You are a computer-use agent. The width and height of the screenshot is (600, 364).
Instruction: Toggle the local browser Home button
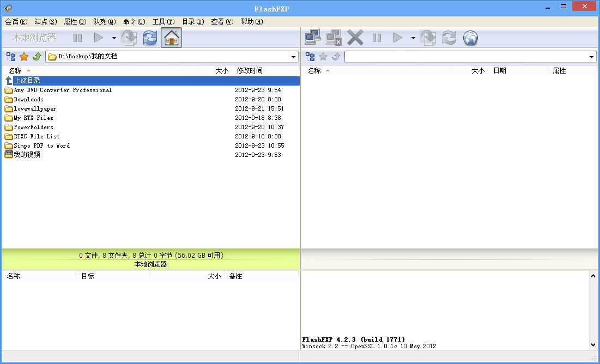pyautogui.click(x=171, y=38)
